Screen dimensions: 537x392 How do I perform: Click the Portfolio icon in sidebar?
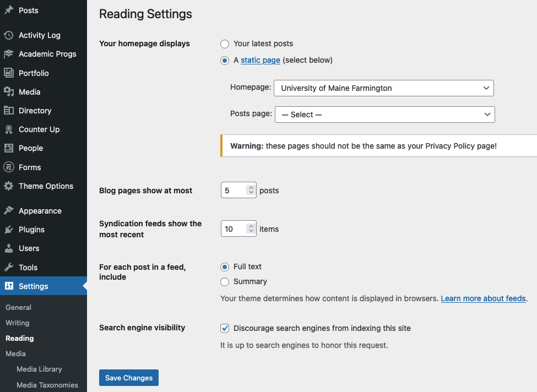(x=9, y=73)
